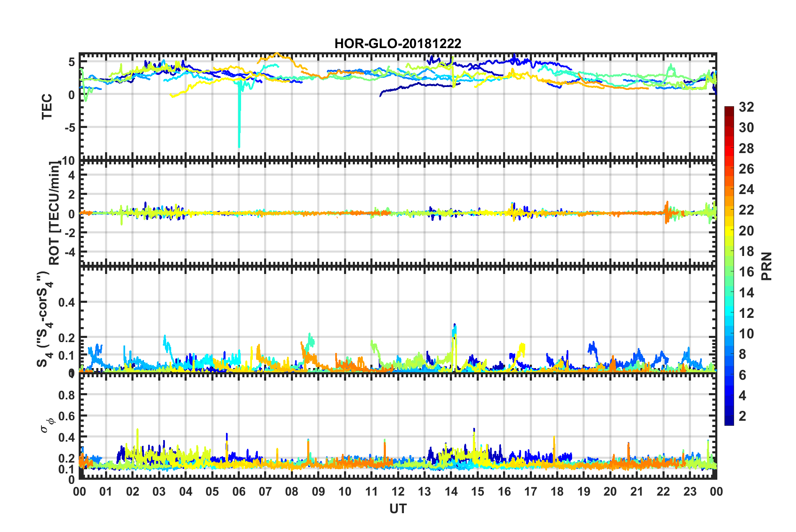Click the 10 tick on PRN colorbar
The height and width of the screenshot is (532, 796).
coord(746,334)
